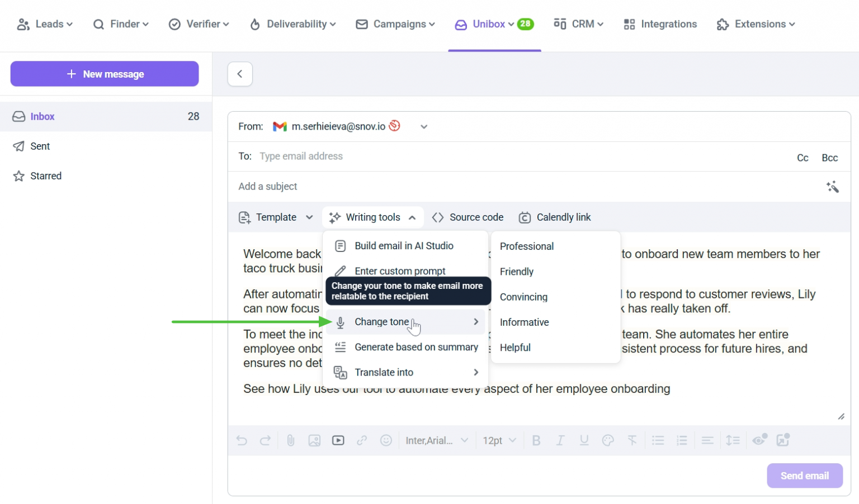Click the Gmail logo next to sender address

point(280,126)
